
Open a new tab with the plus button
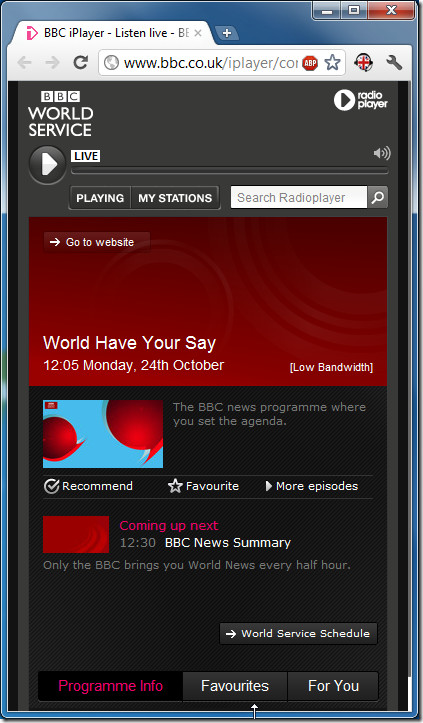coord(227,33)
